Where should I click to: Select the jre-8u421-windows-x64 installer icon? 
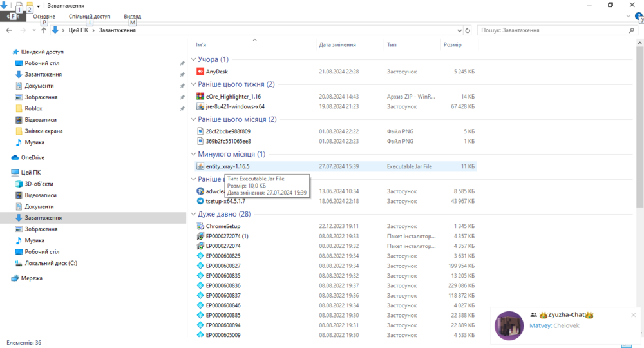200,106
